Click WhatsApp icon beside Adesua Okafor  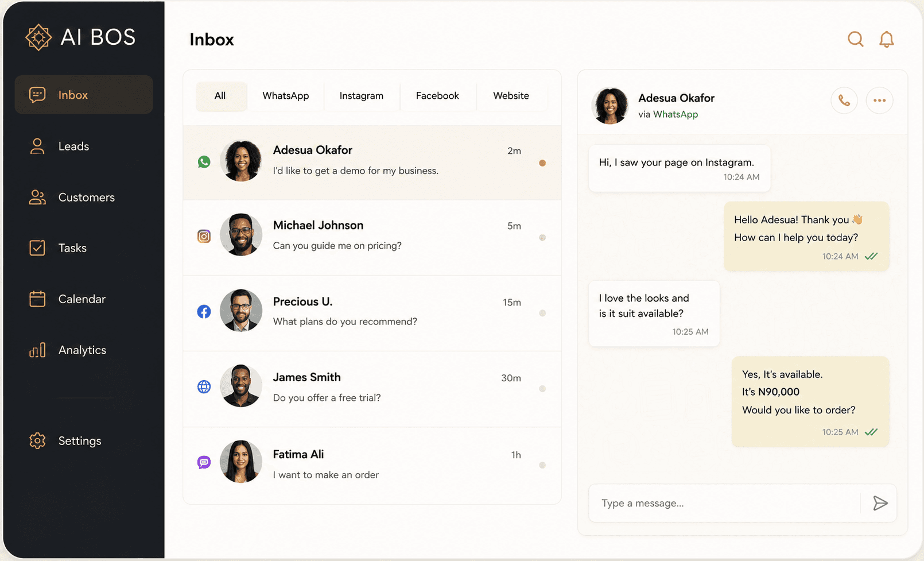click(x=204, y=162)
